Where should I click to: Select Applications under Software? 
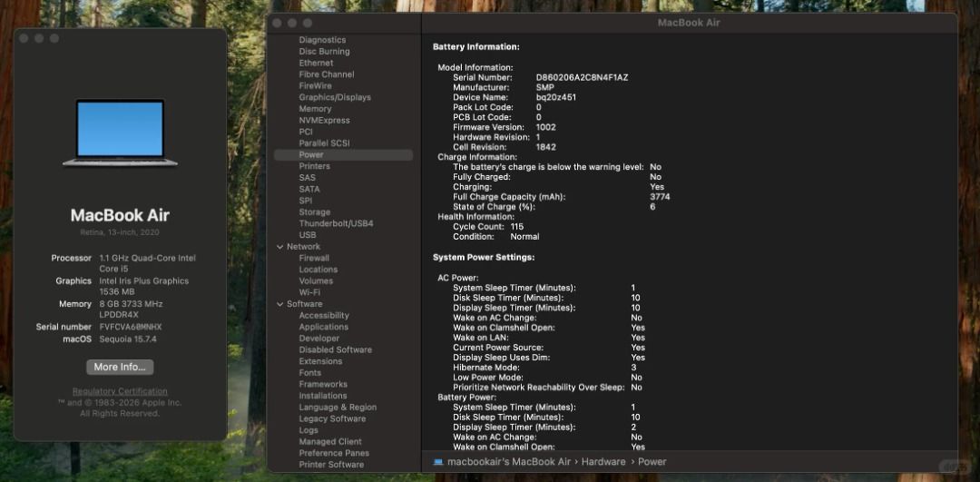(323, 327)
